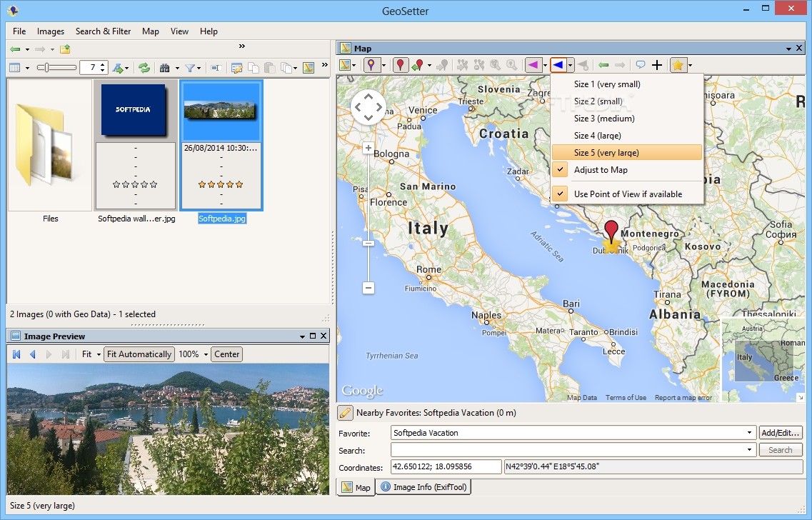Expand the favorites star dropdown arrow
The image size is (812, 520).
pyautogui.click(x=690, y=65)
